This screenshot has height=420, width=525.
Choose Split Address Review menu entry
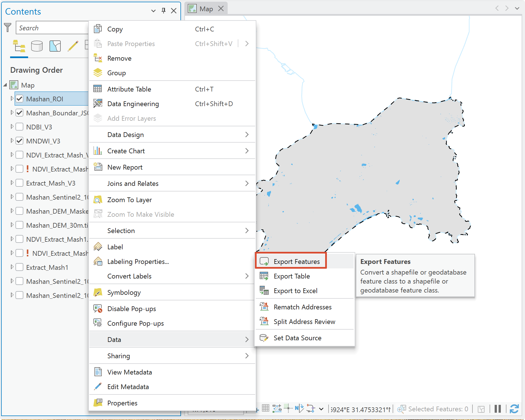click(x=305, y=321)
